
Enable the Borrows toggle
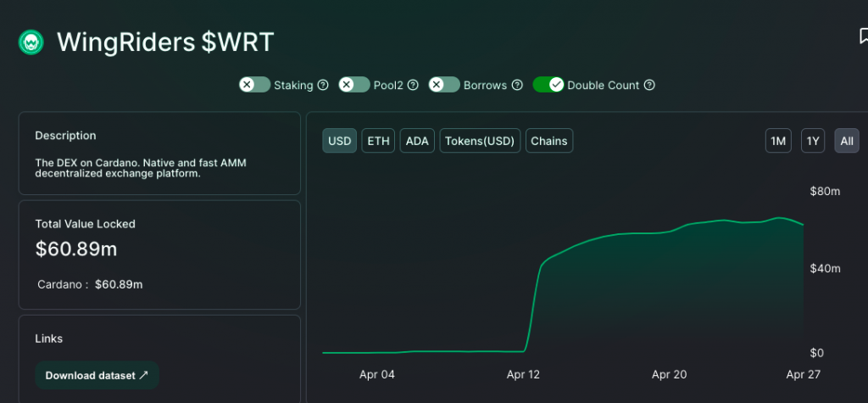coord(444,85)
